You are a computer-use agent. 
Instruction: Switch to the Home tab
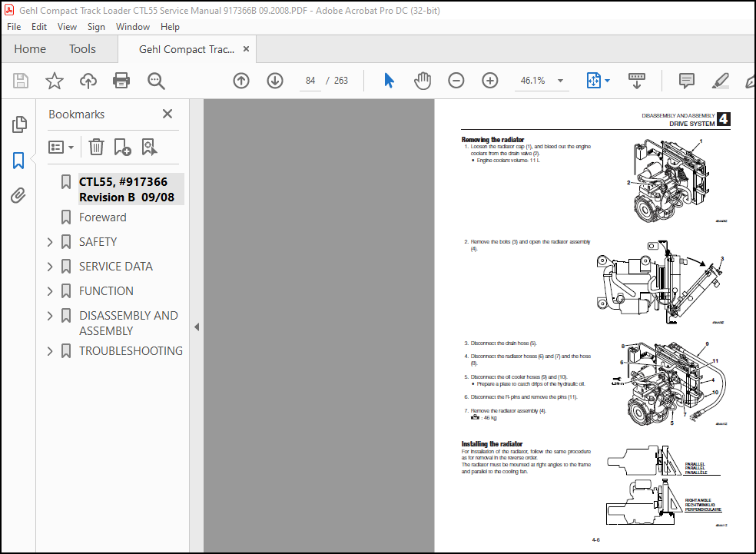pyautogui.click(x=30, y=48)
